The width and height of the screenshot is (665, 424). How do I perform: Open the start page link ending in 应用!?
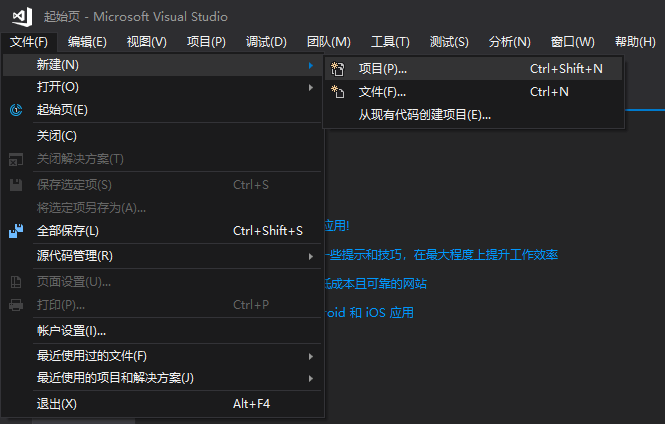point(337,226)
